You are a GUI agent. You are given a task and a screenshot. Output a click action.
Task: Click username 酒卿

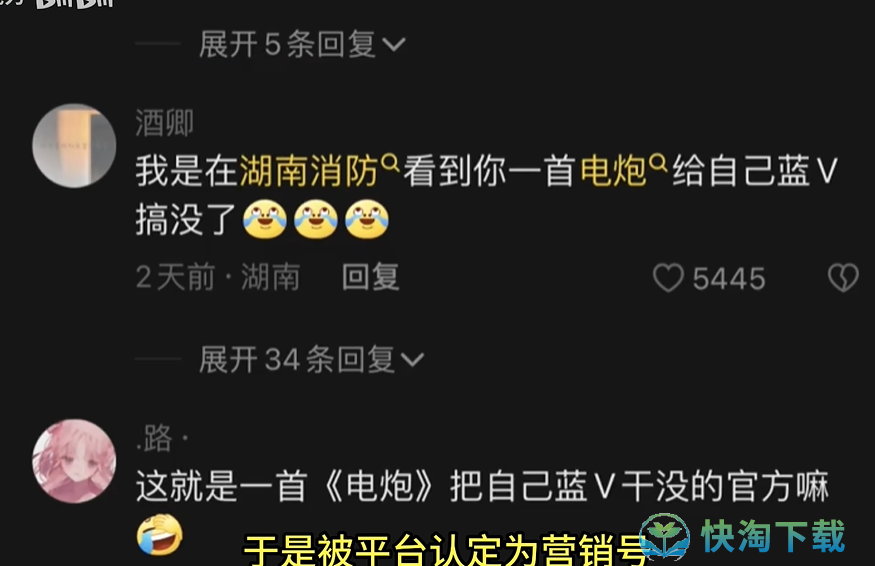pos(165,123)
